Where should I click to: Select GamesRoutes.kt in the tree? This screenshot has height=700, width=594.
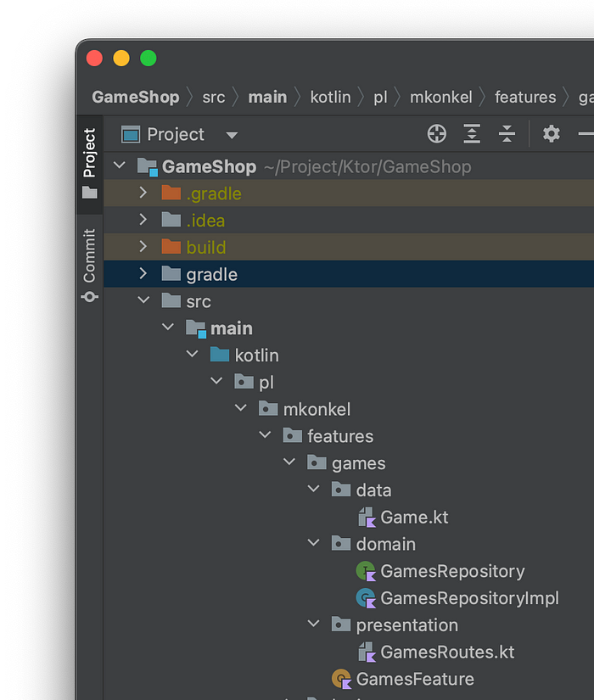tap(447, 652)
